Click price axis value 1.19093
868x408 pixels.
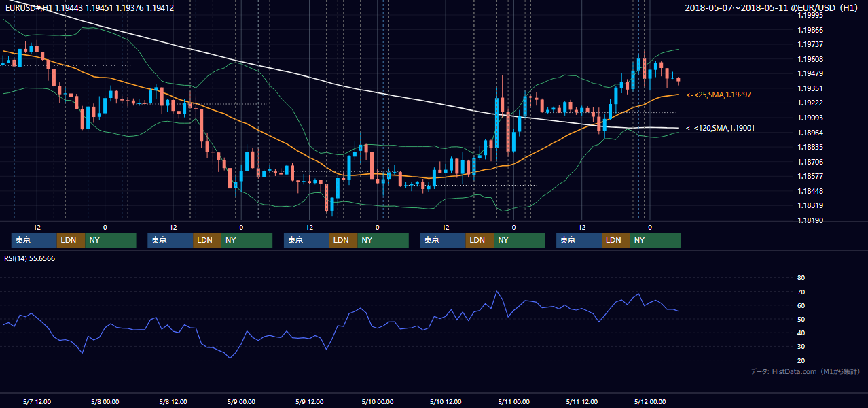pyautogui.click(x=810, y=118)
